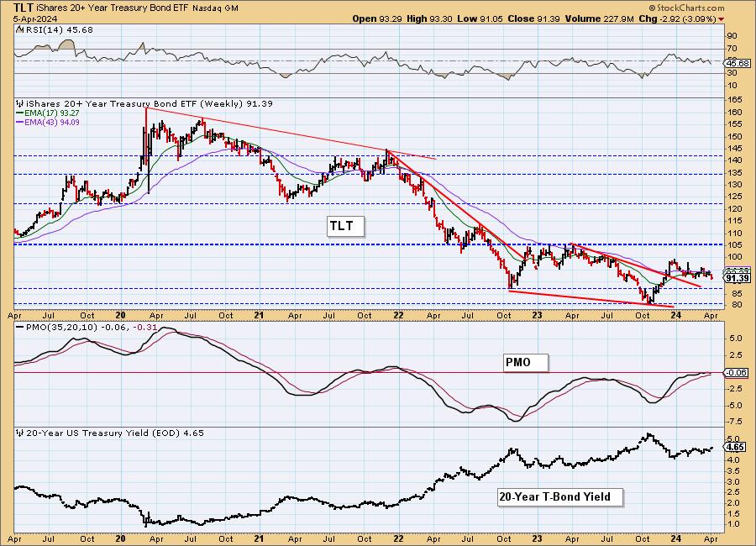Click the 160 level on the price axis
Viewport: 756px width, 546px height.
(735, 112)
